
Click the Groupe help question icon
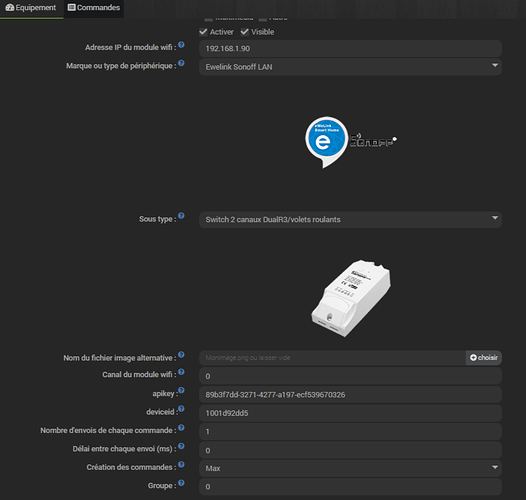[x=181, y=483]
